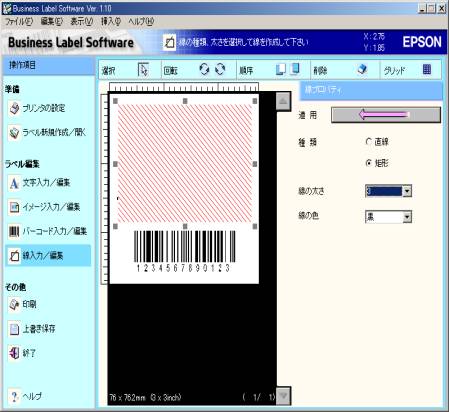Viewport: 449px width, 412px height.
Task: Click the label size text 76 x 76.2mm
Action: (x=146, y=397)
